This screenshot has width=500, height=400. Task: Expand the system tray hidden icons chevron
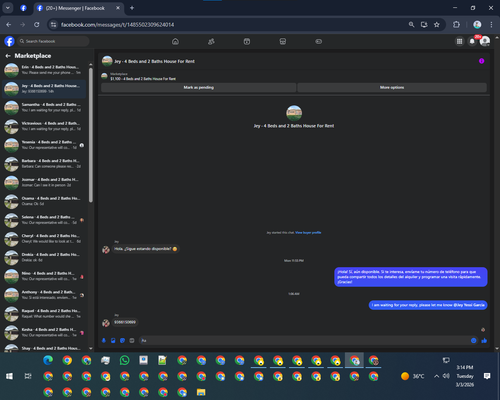tap(436, 376)
